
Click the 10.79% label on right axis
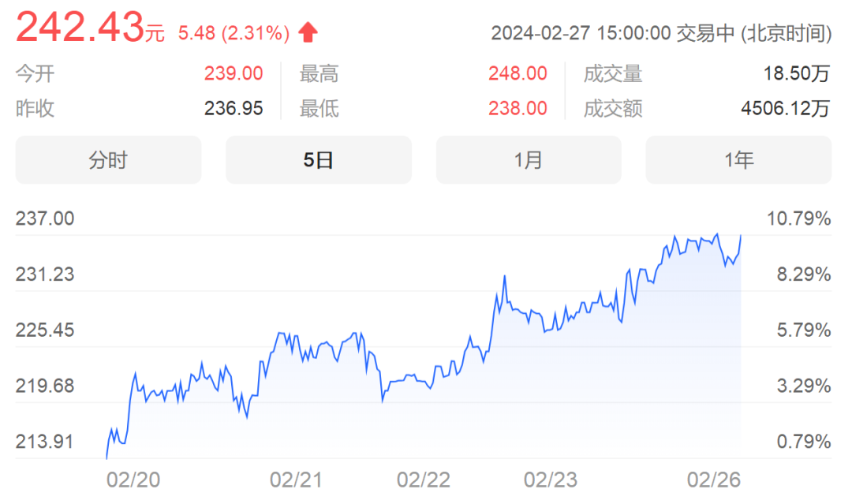(799, 218)
